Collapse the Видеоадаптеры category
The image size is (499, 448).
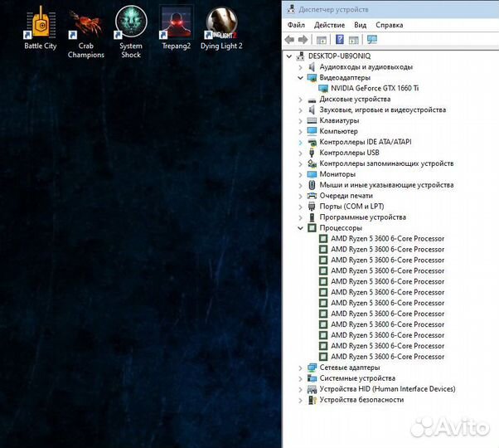click(300, 78)
